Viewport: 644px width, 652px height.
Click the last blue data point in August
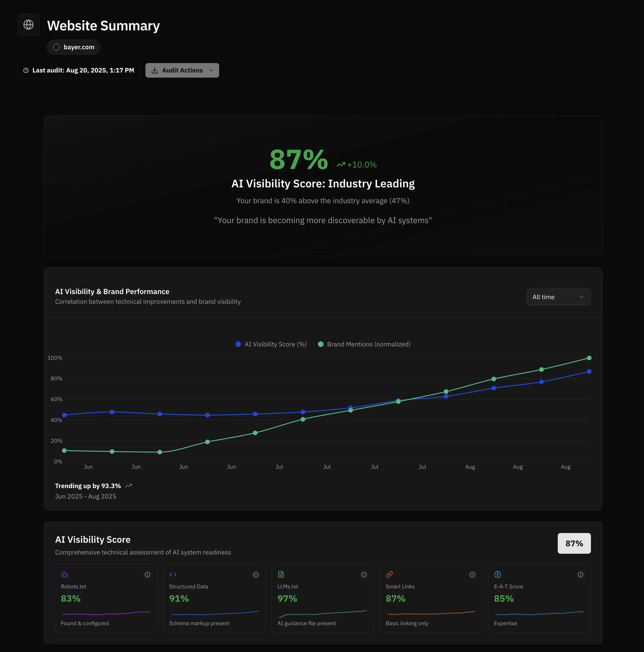(589, 371)
